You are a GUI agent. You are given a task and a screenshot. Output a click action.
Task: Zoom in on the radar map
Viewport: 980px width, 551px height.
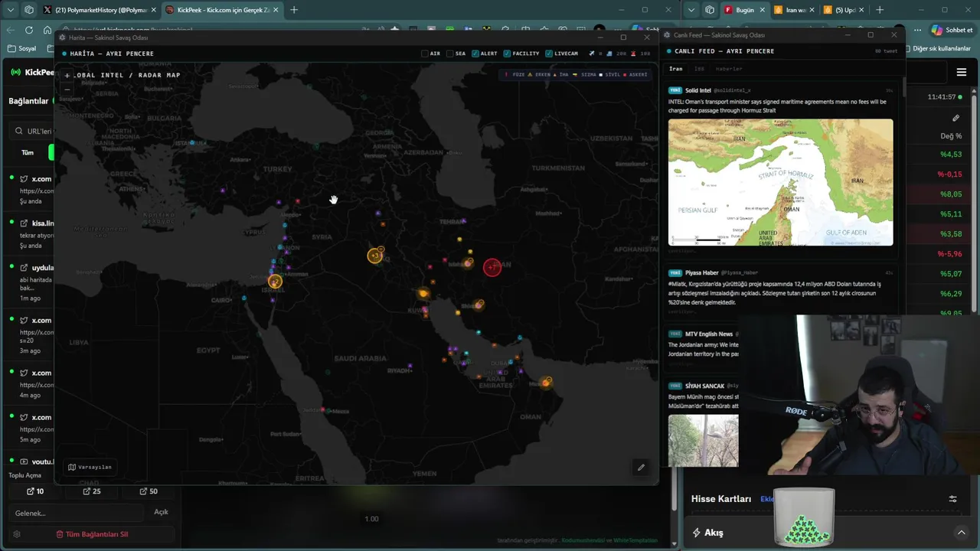point(67,76)
